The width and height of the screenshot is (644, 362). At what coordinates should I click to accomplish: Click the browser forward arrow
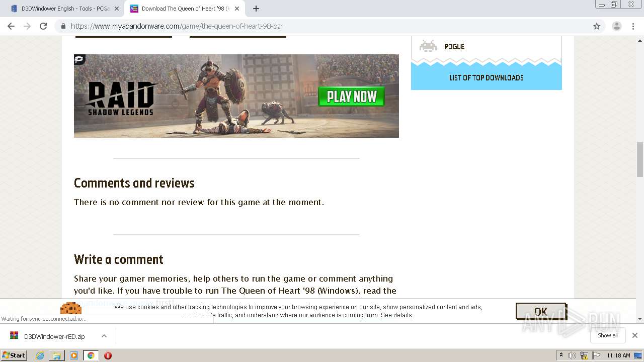coord(27,26)
